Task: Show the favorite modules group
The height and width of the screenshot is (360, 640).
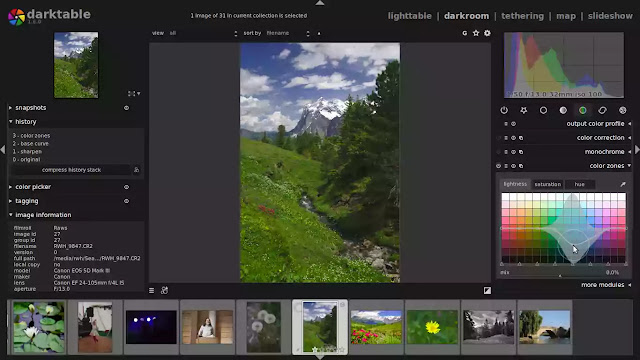Action: point(524,110)
